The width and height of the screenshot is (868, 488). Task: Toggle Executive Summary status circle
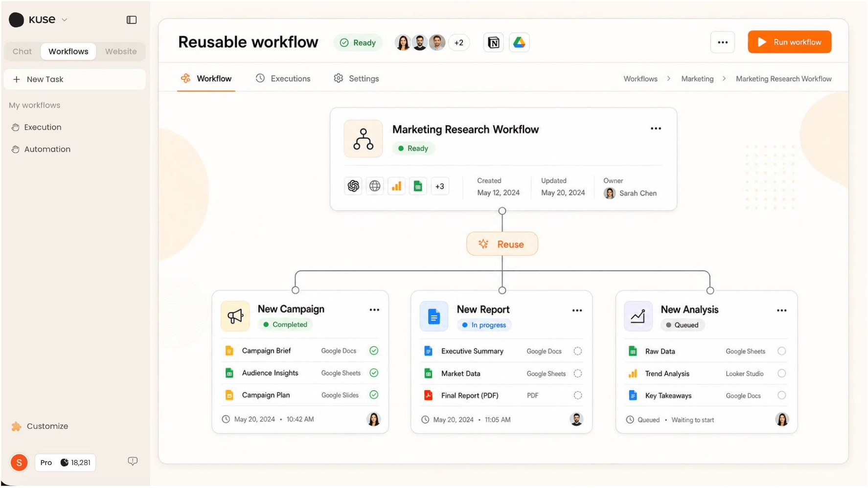point(578,351)
